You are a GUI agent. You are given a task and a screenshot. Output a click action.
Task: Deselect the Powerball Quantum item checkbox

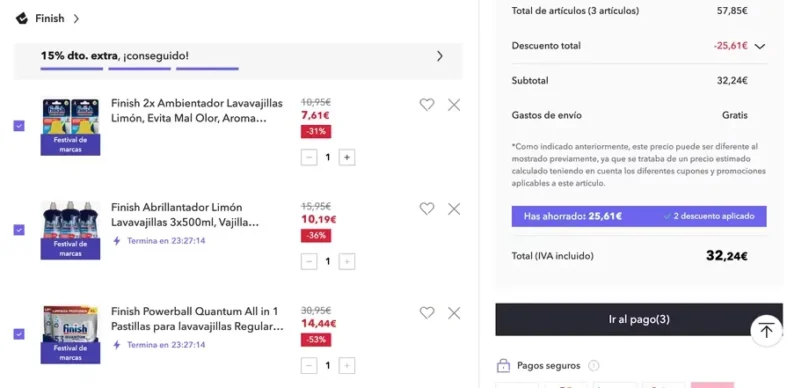pos(19,334)
